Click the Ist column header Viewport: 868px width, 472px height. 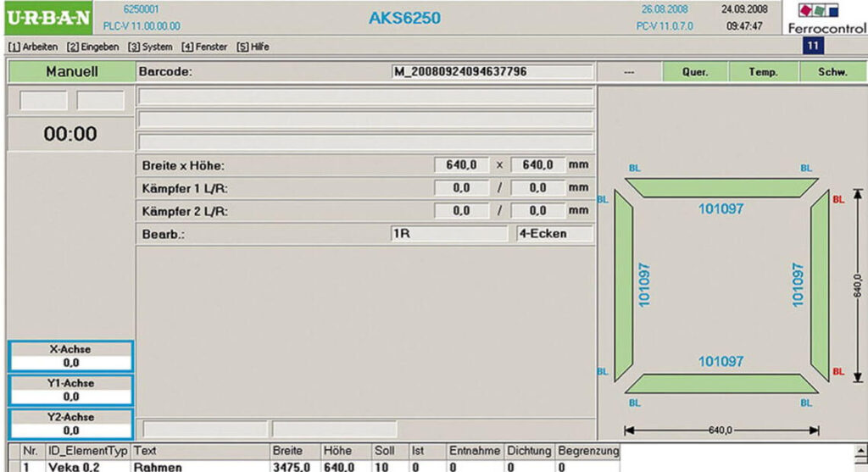coord(427,451)
